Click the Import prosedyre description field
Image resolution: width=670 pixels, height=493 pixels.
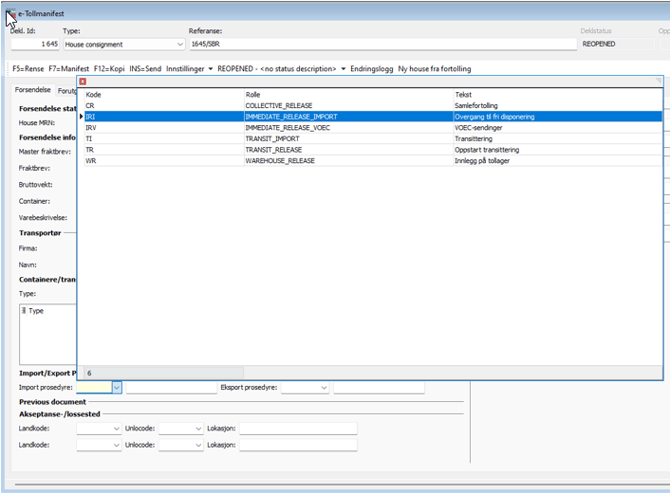(x=171, y=387)
